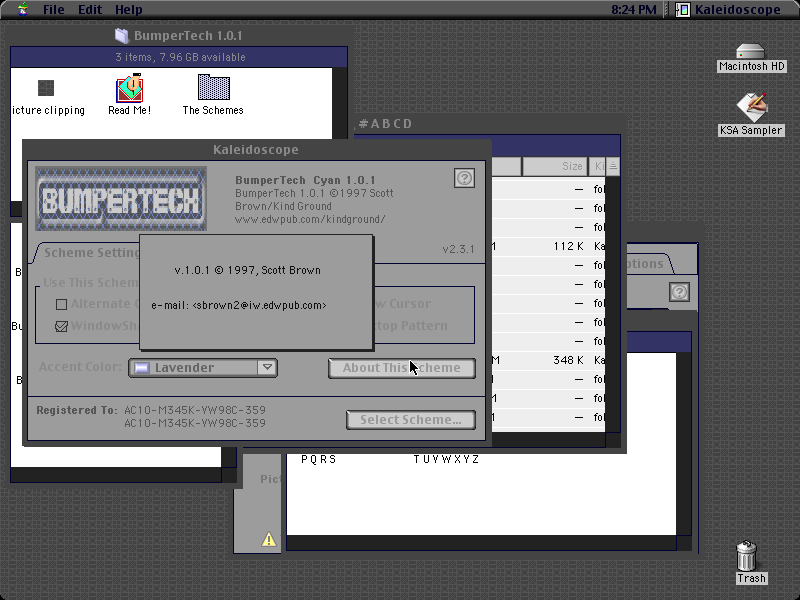The image size is (800, 600).
Task: Click the Kaleidoscope help question mark button
Action: 464,178
